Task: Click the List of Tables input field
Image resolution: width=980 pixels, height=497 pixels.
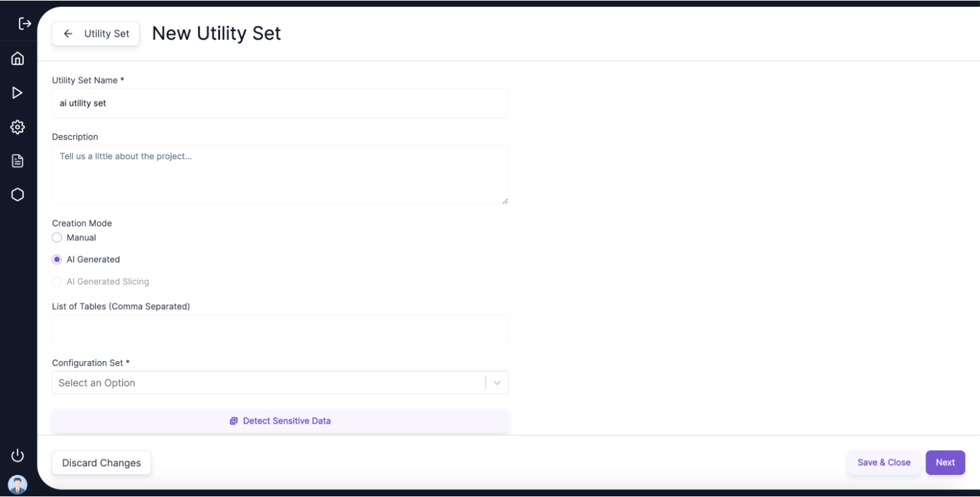Action: (280, 329)
